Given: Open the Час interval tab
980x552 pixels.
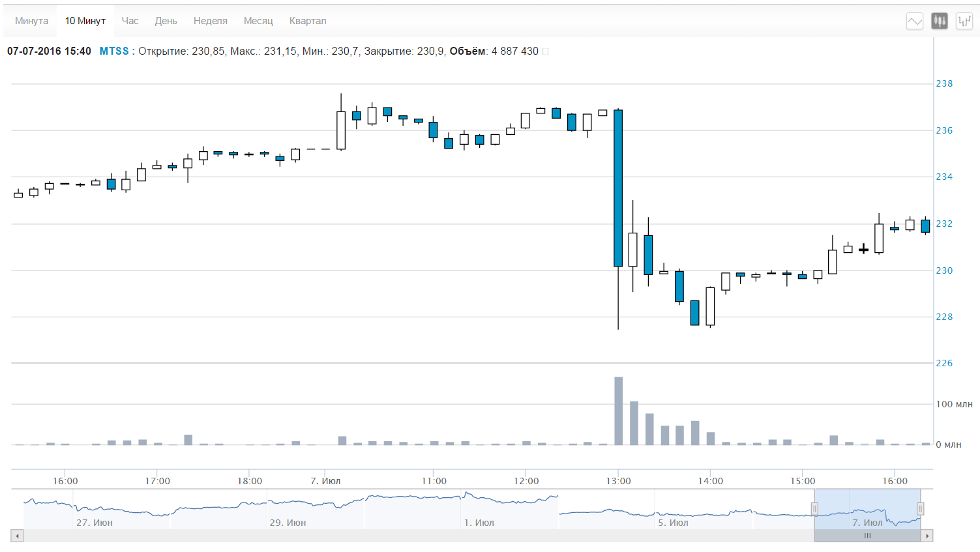Looking at the screenshot, I should (130, 21).
